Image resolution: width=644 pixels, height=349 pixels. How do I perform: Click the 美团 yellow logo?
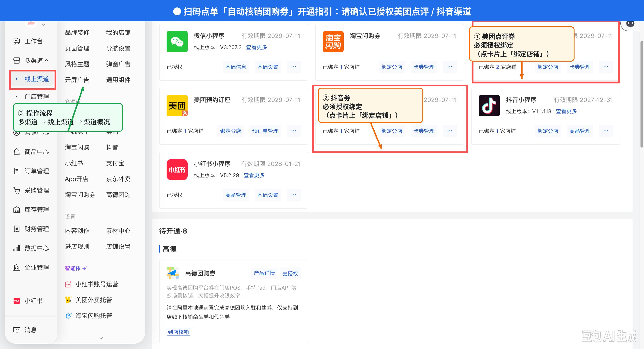tap(177, 105)
